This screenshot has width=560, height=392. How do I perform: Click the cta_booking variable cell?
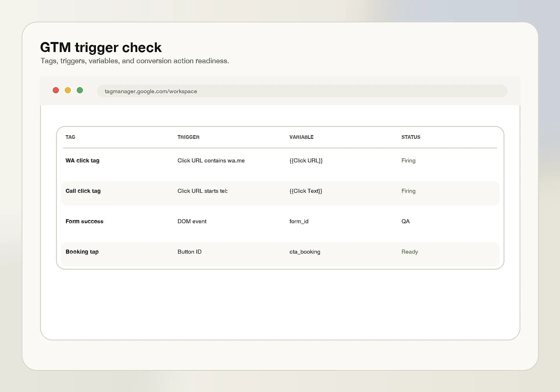pos(305,252)
